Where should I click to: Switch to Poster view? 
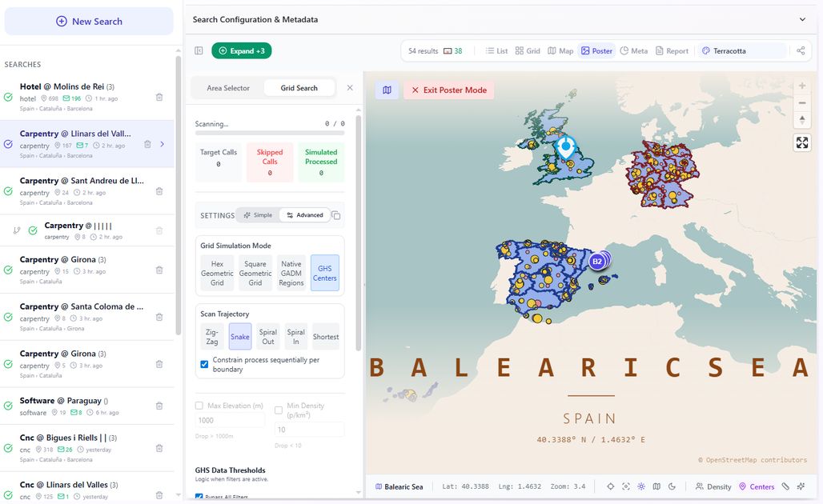click(596, 51)
